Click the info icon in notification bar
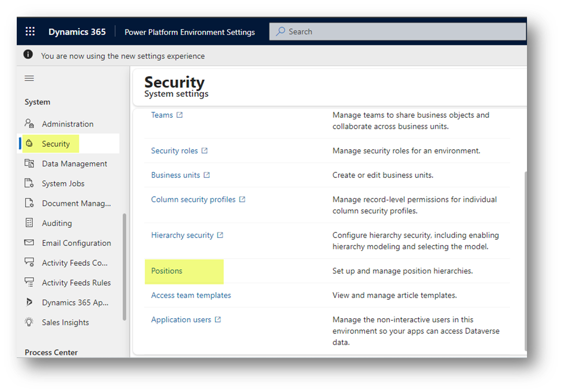Viewport: 561px width, 392px height. coord(28,55)
